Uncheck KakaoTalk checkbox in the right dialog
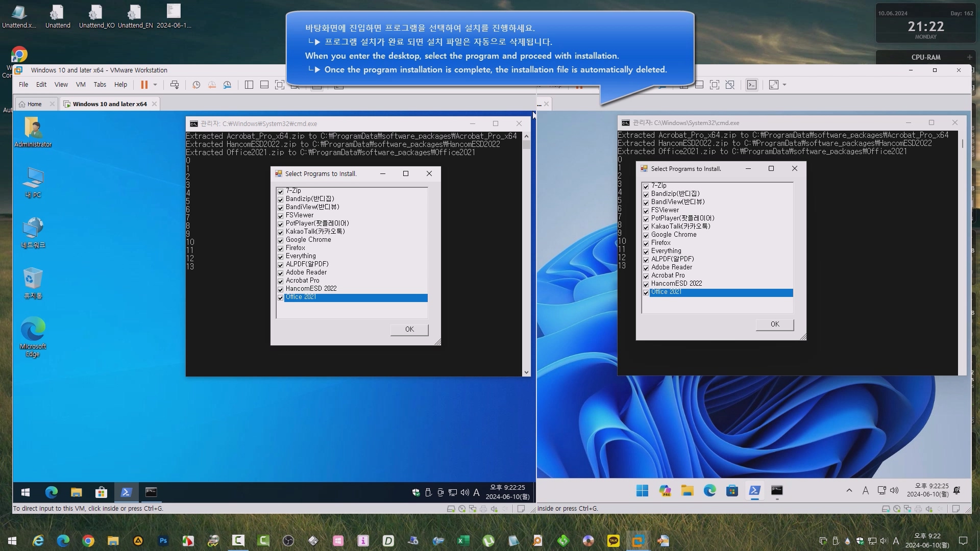980x551 pixels. coord(646,227)
